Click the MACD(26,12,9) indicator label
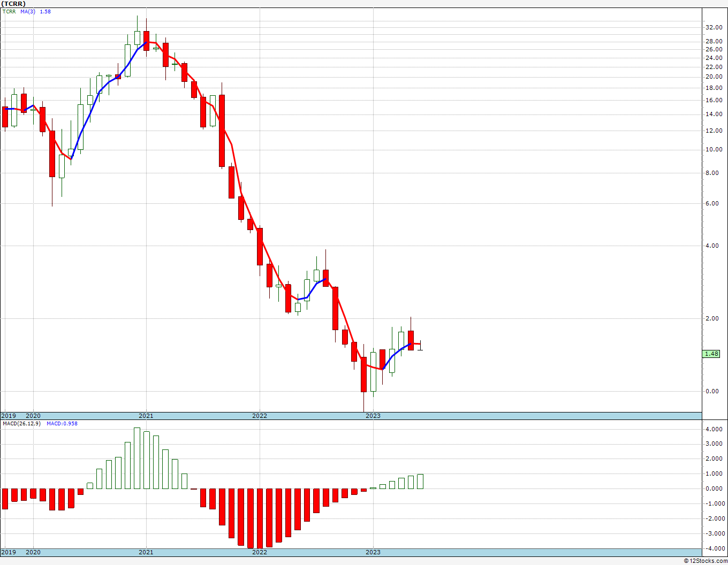 (x=21, y=423)
